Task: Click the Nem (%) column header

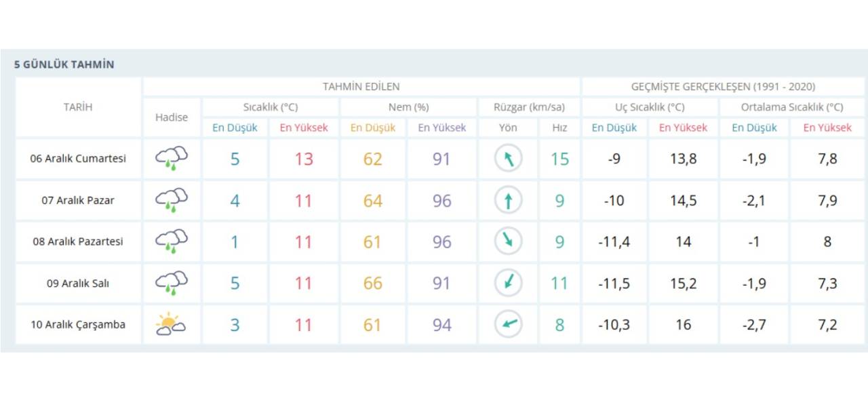Action: point(408,107)
